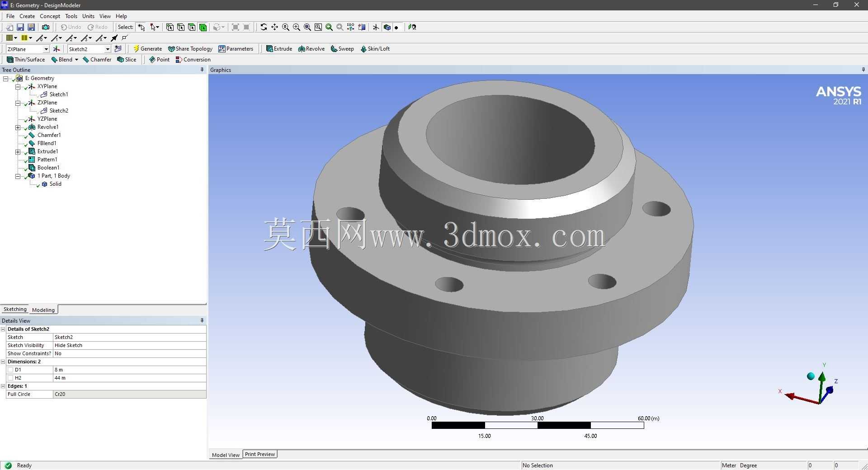This screenshot has width=868, height=470.
Task: Click the camera image capture icon
Action: pos(46,27)
